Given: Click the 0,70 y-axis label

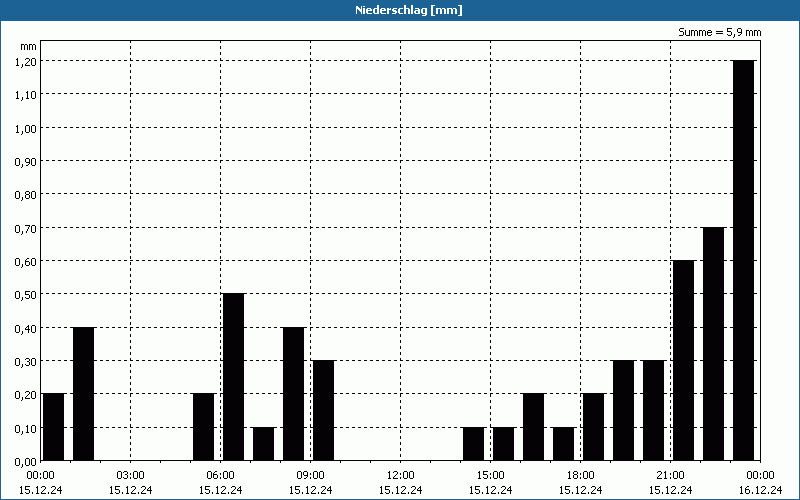Looking at the screenshot, I should 25,228.
